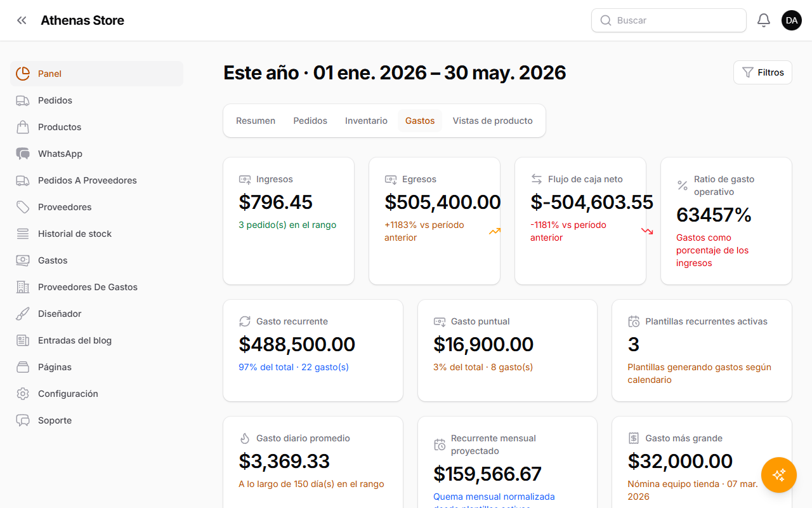Switch to the Pedidos tab

[x=310, y=121]
